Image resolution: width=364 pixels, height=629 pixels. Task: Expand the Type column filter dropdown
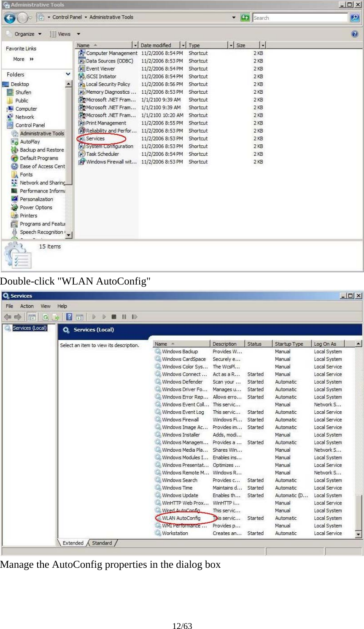pyautogui.click(x=231, y=45)
